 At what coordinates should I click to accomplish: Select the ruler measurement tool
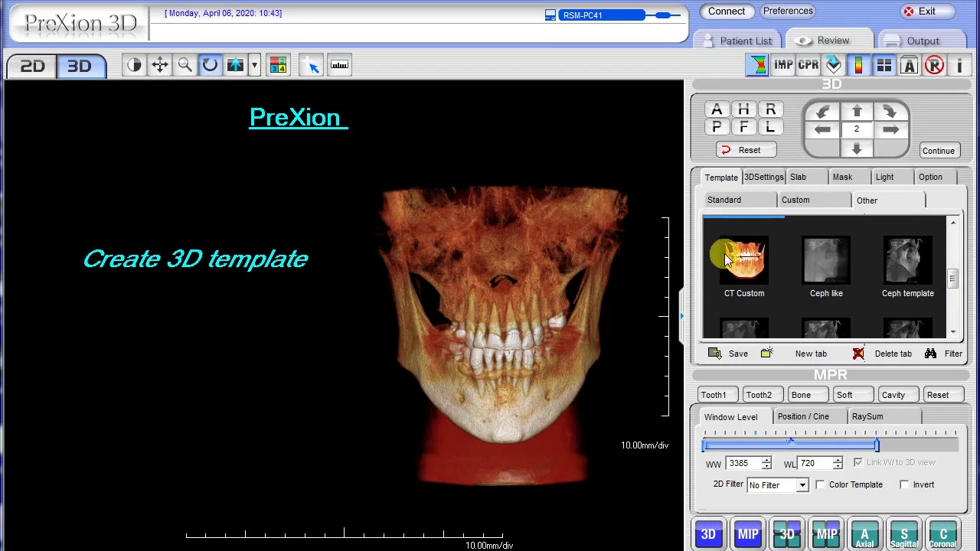tap(339, 65)
